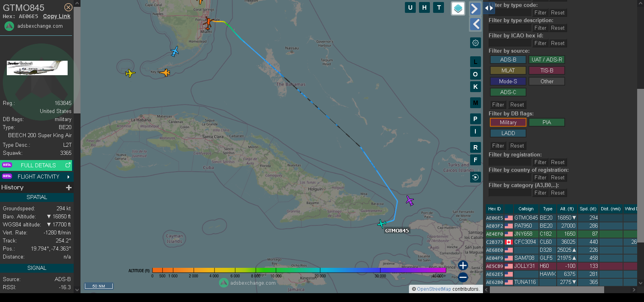This screenshot has width=644, height=302.
Task: Toggle the ADS-C source filter
Action: point(508,92)
